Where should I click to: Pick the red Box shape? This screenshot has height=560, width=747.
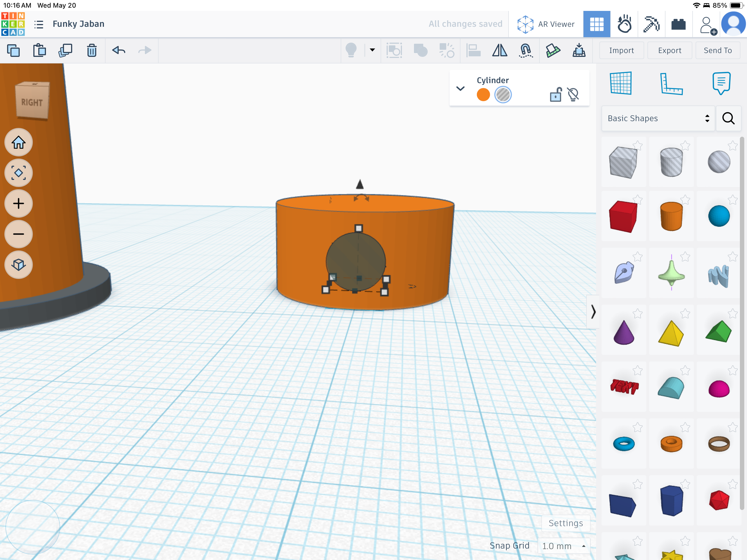pyautogui.click(x=623, y=217)
